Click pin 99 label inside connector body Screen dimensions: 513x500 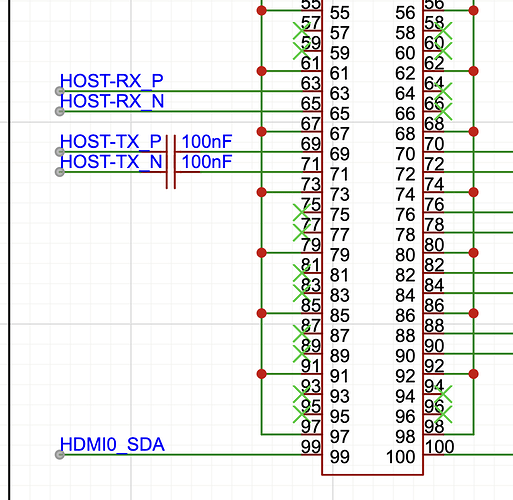[x=340, y=457]
